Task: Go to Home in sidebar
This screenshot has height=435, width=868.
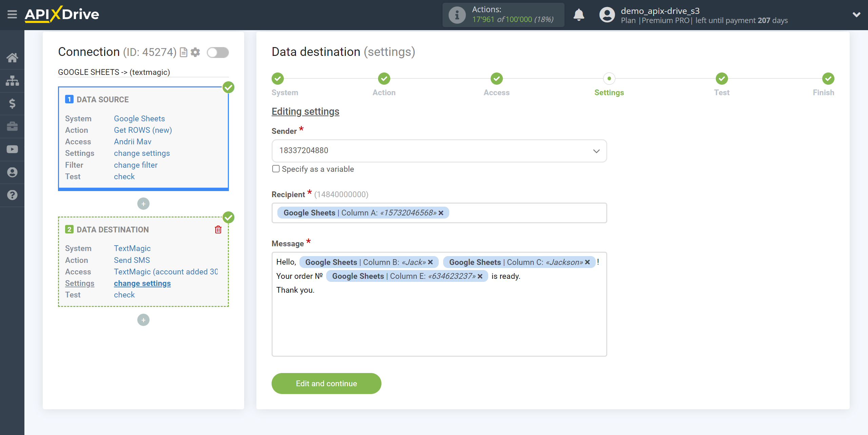Action: tap(12, 58)
